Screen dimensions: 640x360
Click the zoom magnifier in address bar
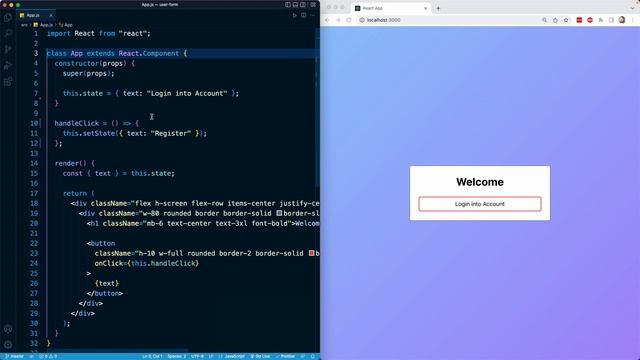(544, 20)
